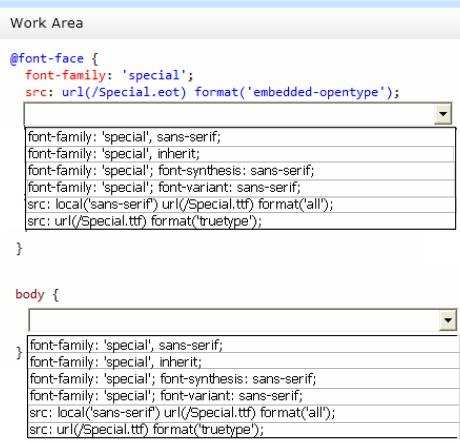Pick second-list src local('sans-serif') format('all') option
This screenshot has height=442, width=460.
coord(243,413)
